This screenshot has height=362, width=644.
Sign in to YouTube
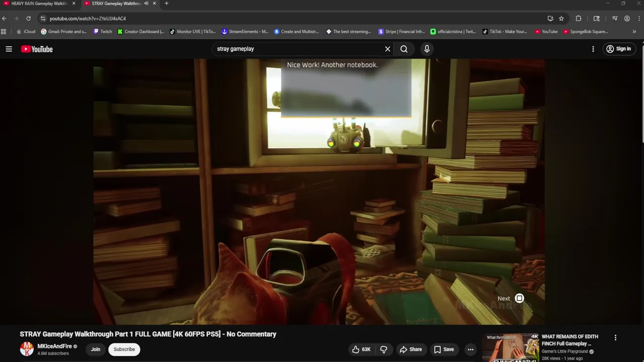618,49
